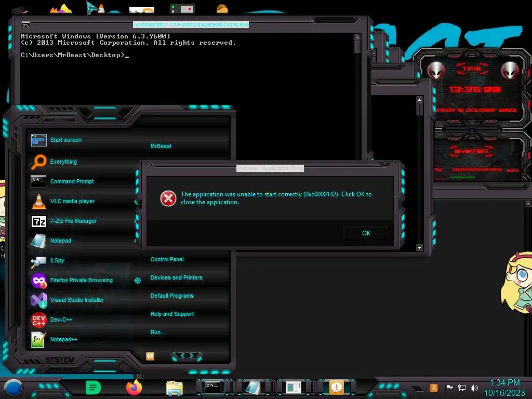Open Action Center flag in the tray
Screen dimensions: 532x399
point(449,388)
